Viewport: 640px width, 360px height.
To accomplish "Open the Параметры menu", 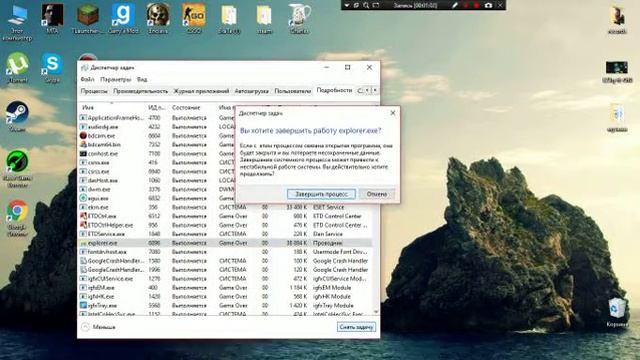I will 116,79.
